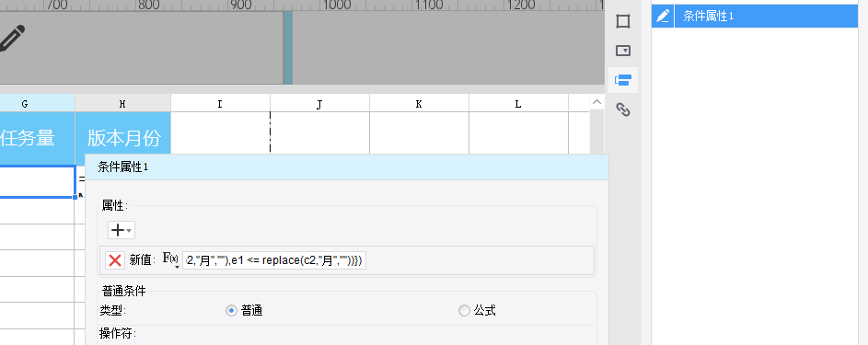868x345 pixels.
Task: Click the edit pencil beside 条件属性1 in list
Action: 663,16
